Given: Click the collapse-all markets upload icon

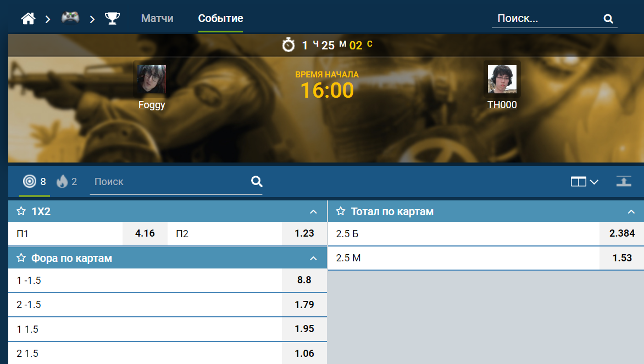Looking at the screenshot, I should pos(624,181).
